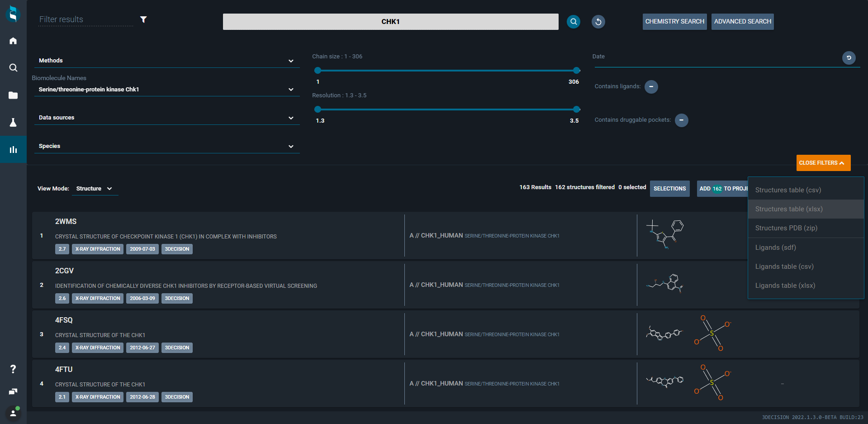The width and height of the screenshot is (868, 424).
Task: Open the flask lab icon
Action: tap(13, 122)
